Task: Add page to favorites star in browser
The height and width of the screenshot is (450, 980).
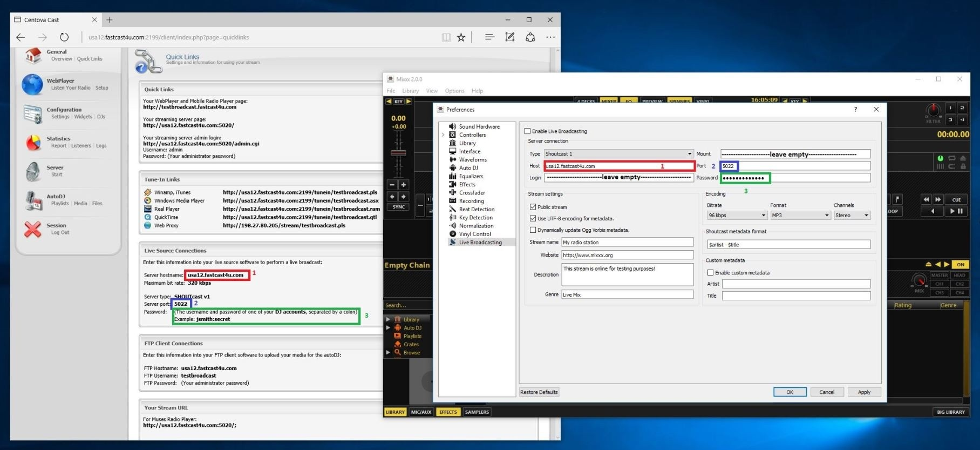Action: click(461, 37)
